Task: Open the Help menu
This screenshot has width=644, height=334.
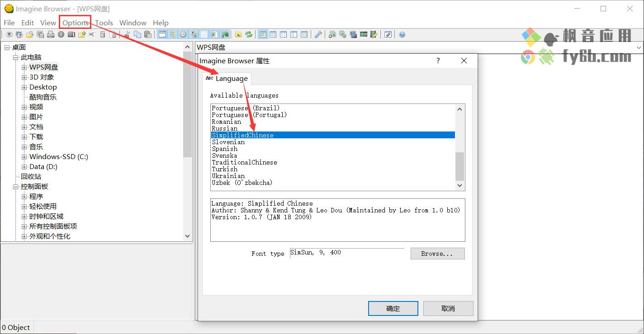Action: point(161,23)
